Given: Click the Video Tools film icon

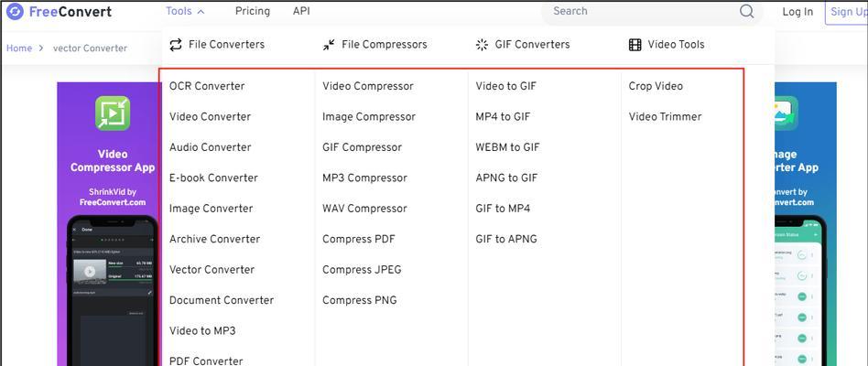Looking at the screenshot, I should coord(635,45).
